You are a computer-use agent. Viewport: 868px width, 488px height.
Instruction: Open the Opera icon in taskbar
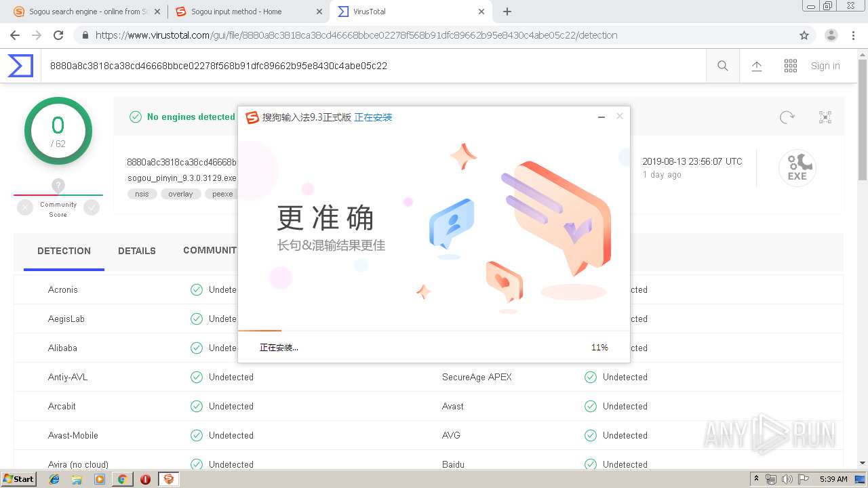(145, 479)
